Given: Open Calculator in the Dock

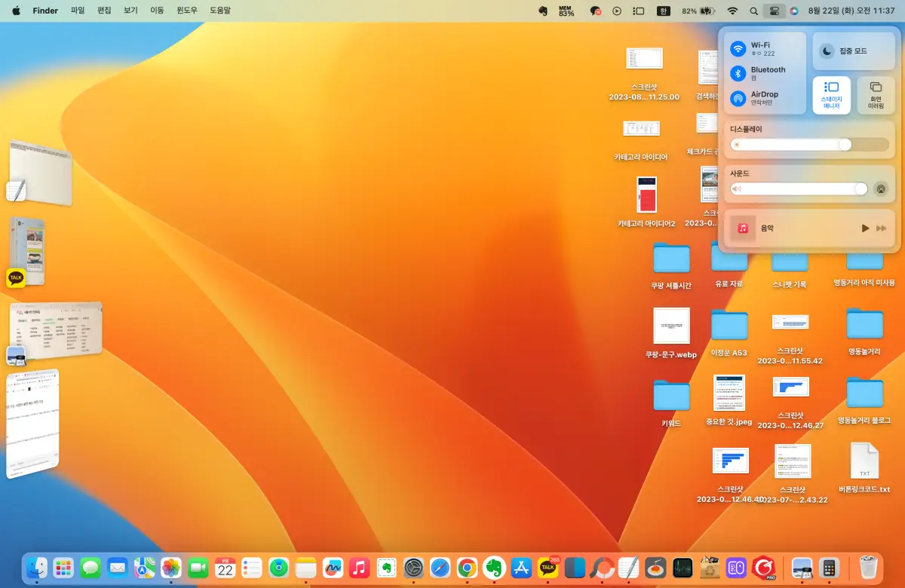Looking at the screenshot, I should pos(830,568).
